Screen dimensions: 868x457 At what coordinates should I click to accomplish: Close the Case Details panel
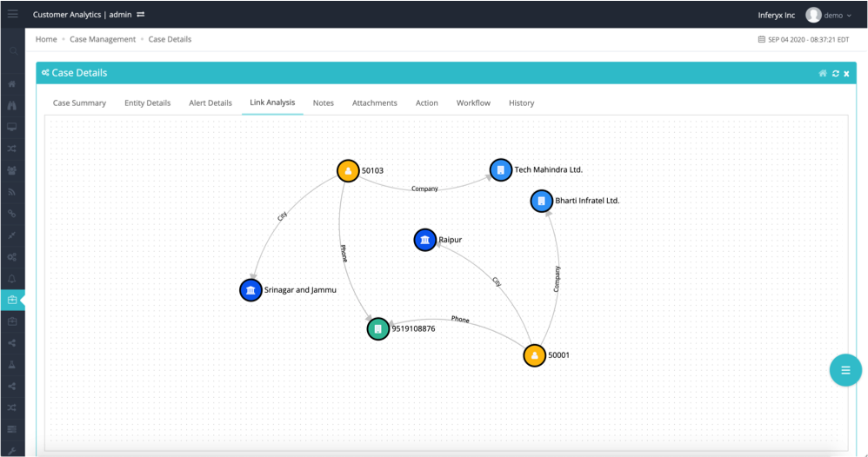[846, 74]
